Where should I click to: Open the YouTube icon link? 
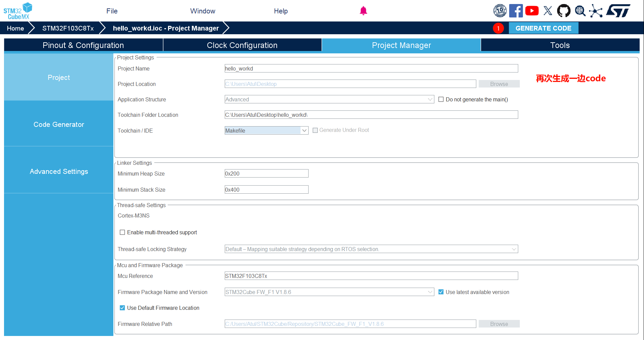532,11
